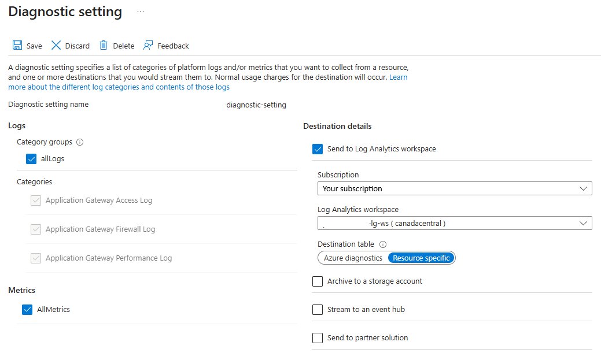Click the Delete trash can icon
This screenshot has height=364, width=601.
click(x=104, y=46)
